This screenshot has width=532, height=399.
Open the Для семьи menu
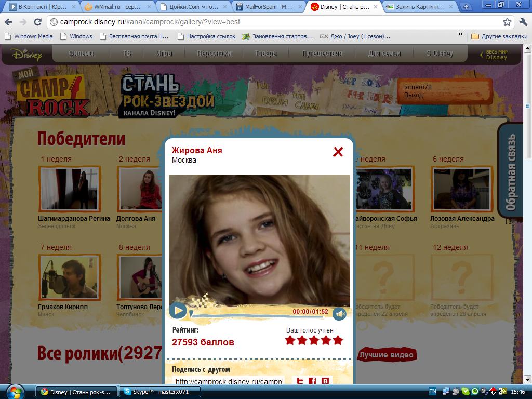tap(384, 54)
